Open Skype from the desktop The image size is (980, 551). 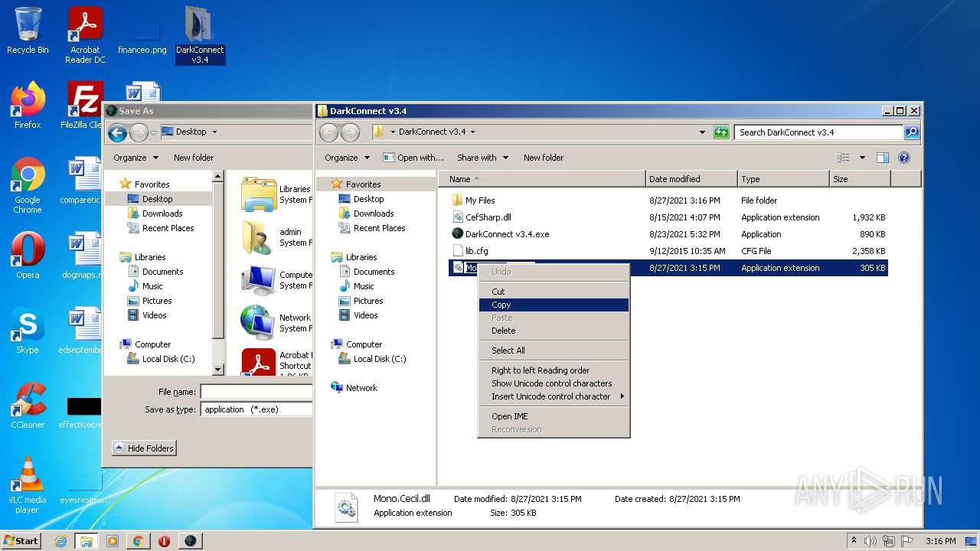pos(28,331)
